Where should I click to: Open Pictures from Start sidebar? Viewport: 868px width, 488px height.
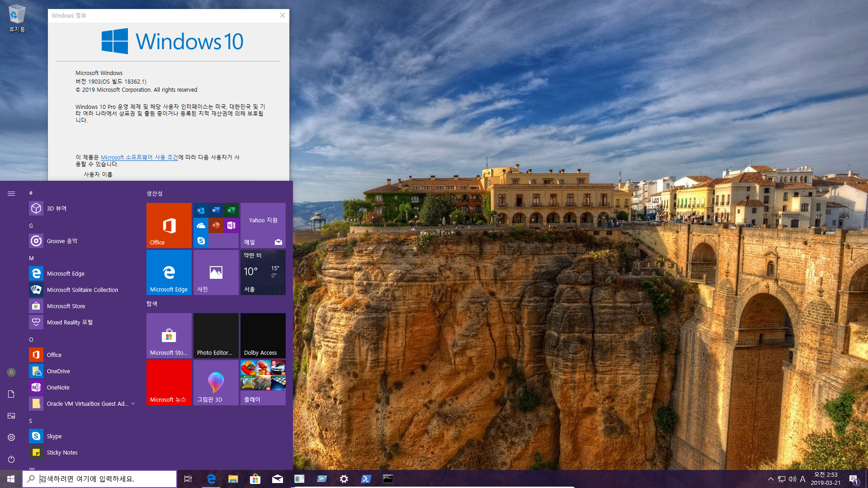[x=11, y=416]
